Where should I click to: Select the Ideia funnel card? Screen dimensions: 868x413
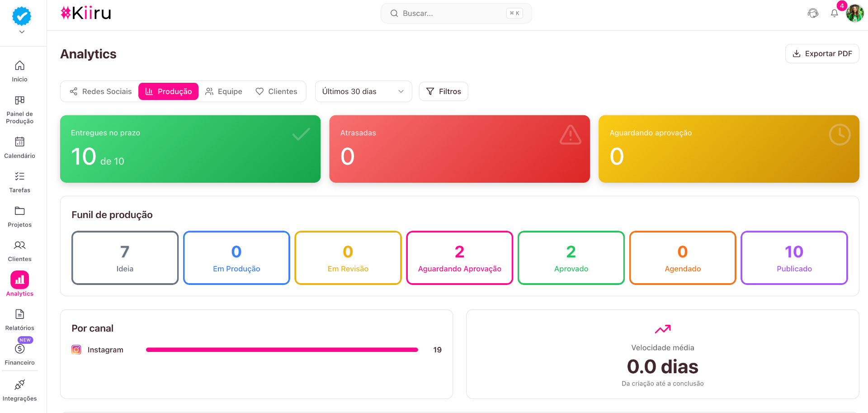[x=125, y=258]
